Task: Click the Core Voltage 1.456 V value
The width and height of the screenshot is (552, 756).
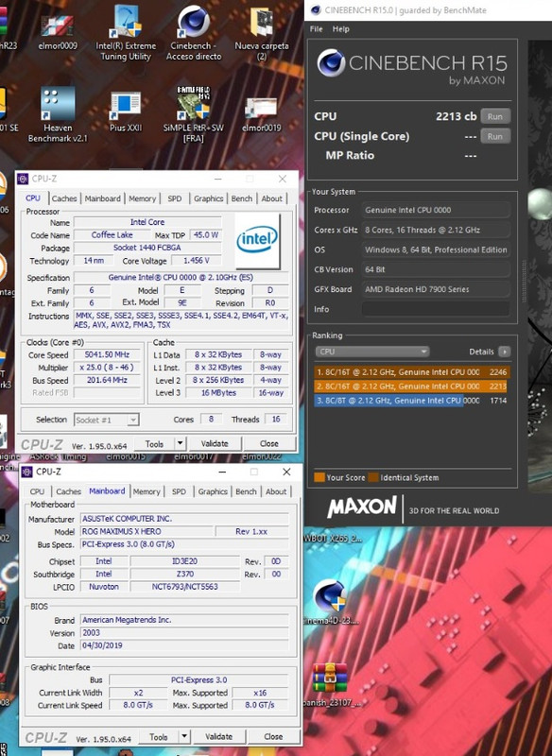Action: (197, 261)
